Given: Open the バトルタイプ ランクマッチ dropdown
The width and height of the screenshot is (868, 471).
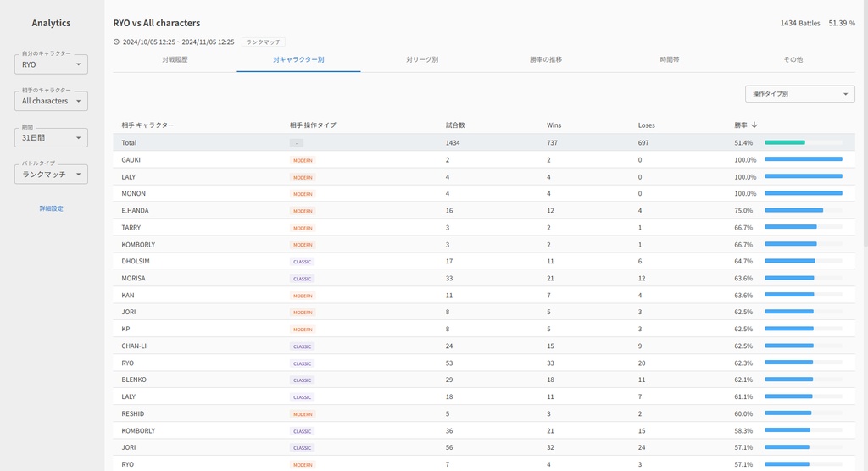Looking at the screenshot, I should 51,174.
